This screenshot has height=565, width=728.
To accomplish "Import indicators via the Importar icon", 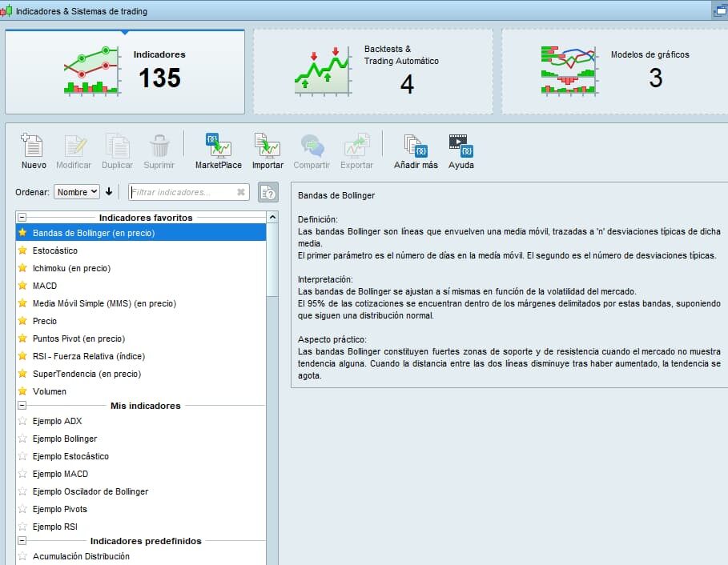I will (x=267, y=150).
